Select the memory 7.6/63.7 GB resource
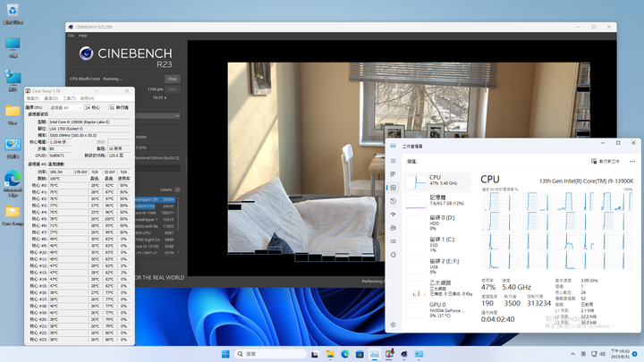This screenshot has height=362, width=644. click(437, 201)
